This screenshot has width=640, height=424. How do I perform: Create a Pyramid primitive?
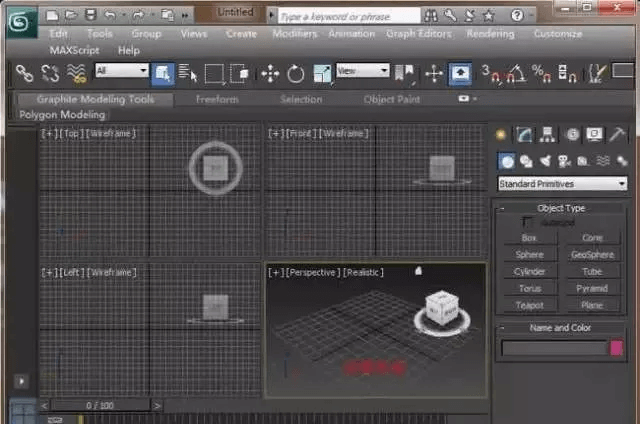click(x=592, y=289)
